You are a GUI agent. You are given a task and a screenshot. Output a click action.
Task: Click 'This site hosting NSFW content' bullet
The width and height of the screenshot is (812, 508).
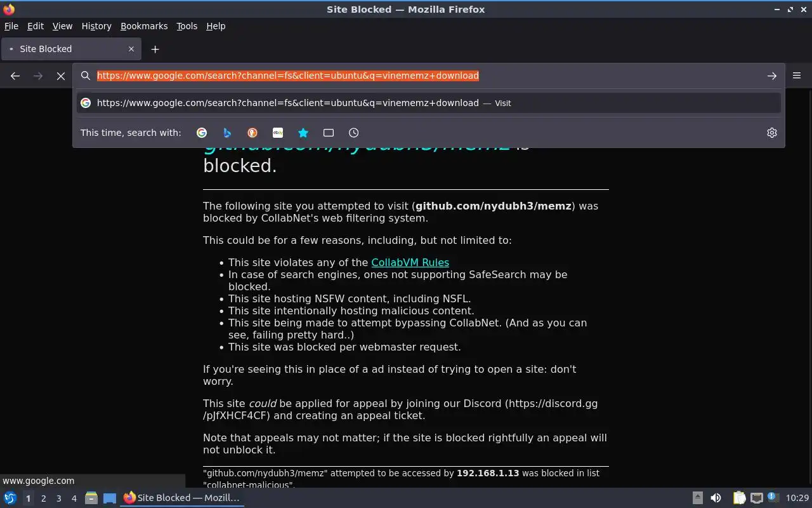click(x=350, y=298)
